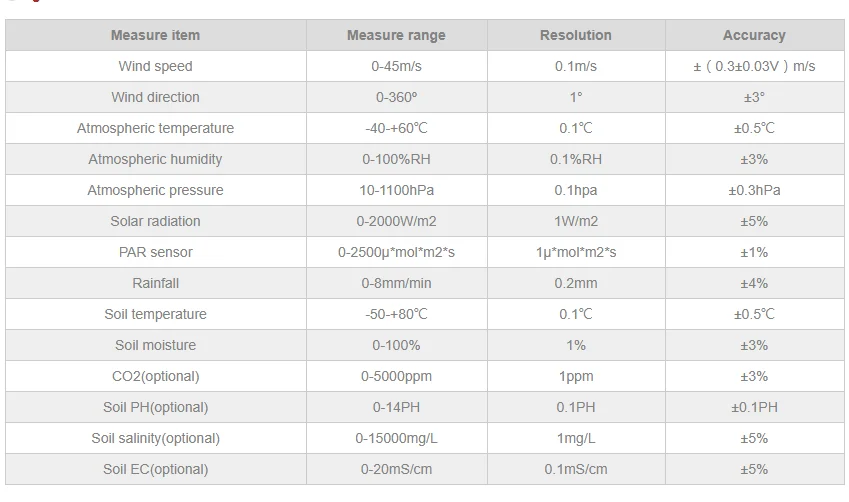Image resolution: width=849 pixels, height=502 pixels.
Task: Click the Soil salinity(optional) label
Action: tap(155, 438)
